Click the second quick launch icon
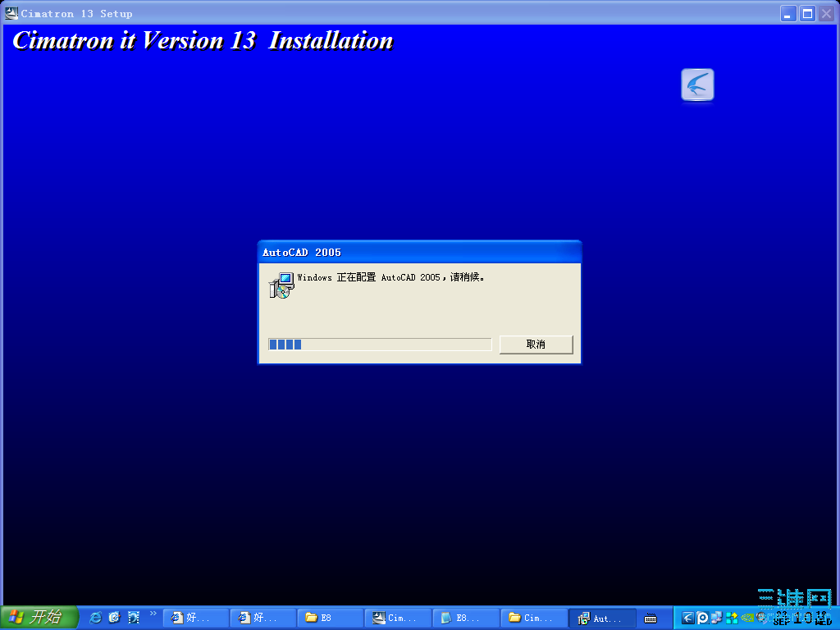Screen dimensions: 840x630 (114, 618)
